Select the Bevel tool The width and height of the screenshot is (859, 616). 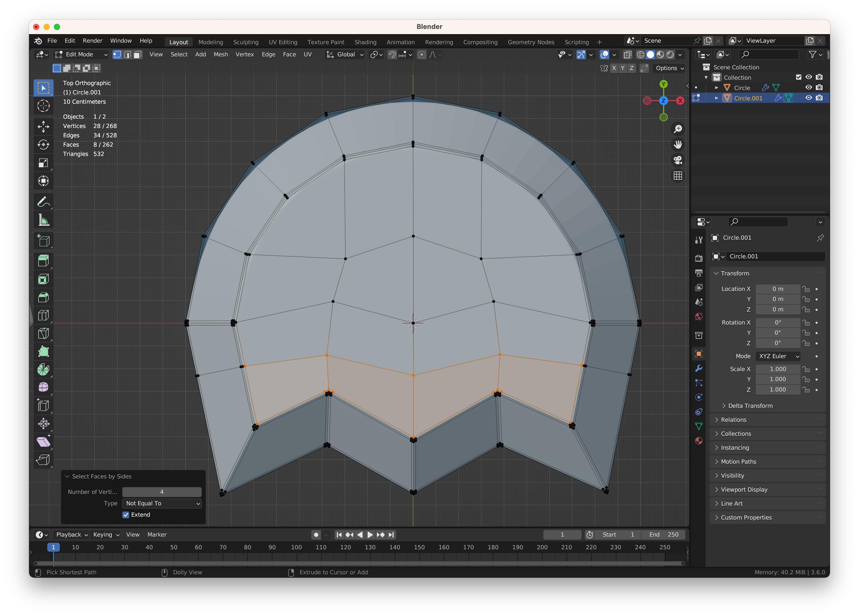(x=43, y=297)
